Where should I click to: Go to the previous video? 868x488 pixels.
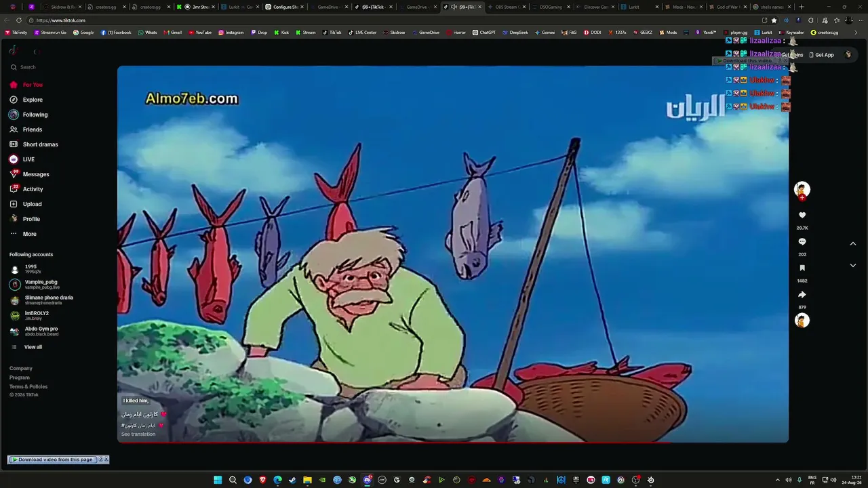(853, 244)
